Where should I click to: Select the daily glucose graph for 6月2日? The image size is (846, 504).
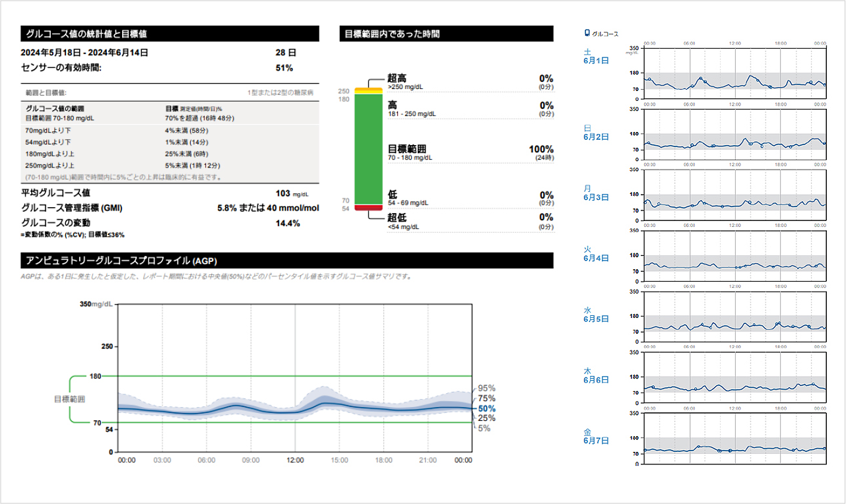point(734,135)
